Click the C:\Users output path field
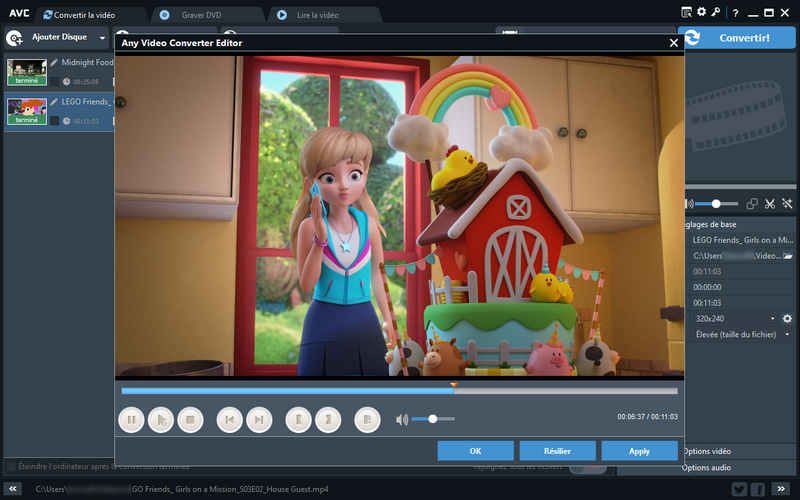800x500 pixels. pos(737,256)
